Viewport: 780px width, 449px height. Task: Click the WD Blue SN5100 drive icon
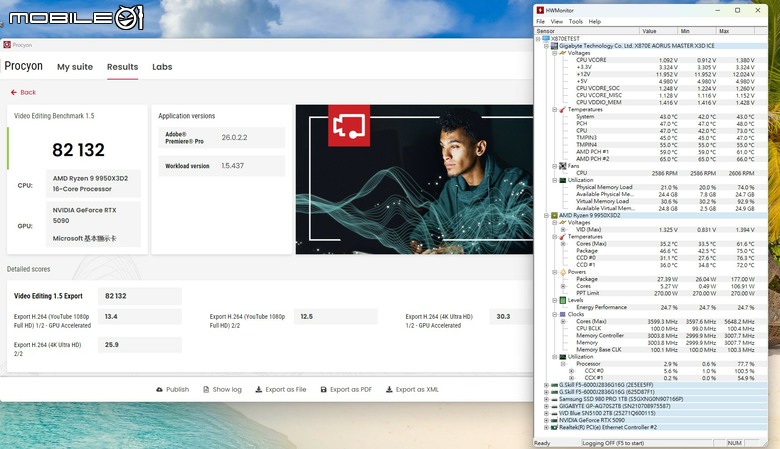(x=554, y=413)
